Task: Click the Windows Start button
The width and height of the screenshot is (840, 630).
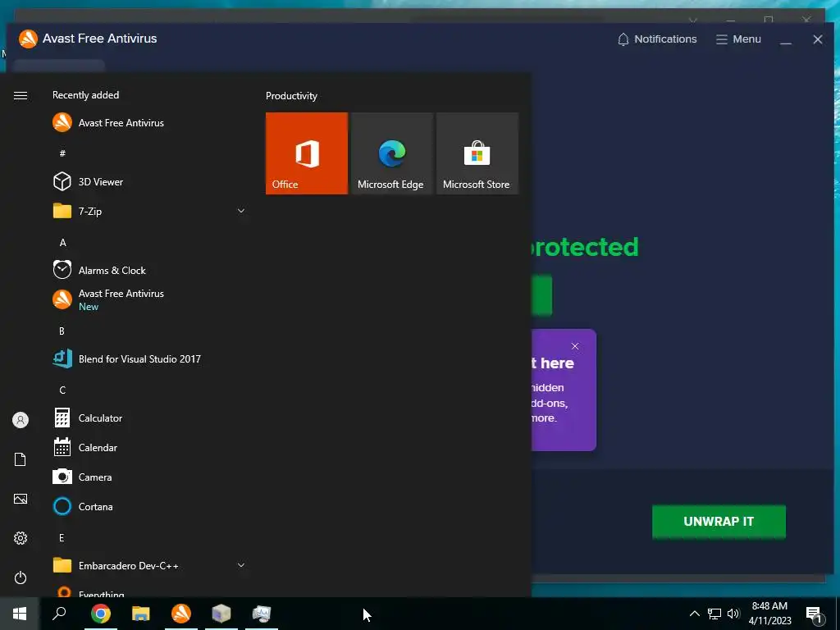Action: (x=20, y=614)
